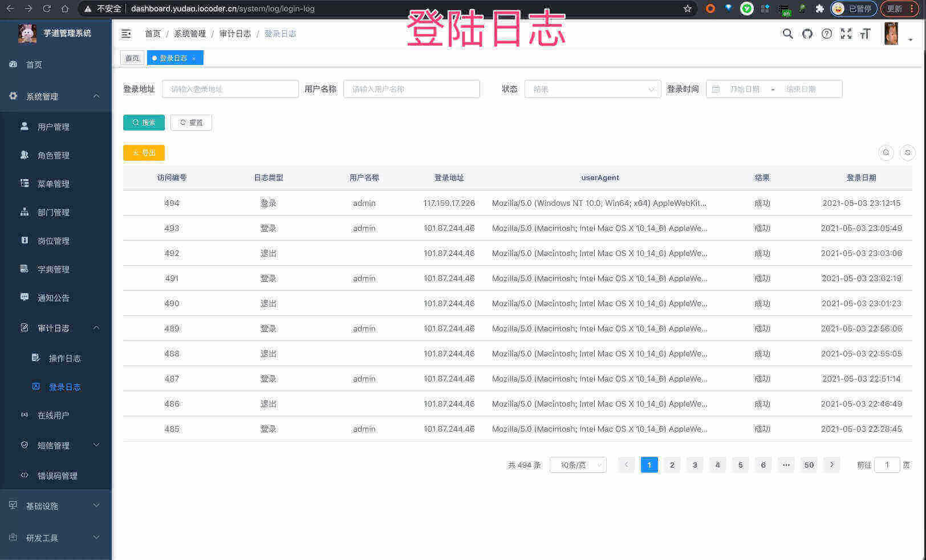The image size is (926, 560).
Task: Open the 状态 result dropdown
Action: coord(592,89)
